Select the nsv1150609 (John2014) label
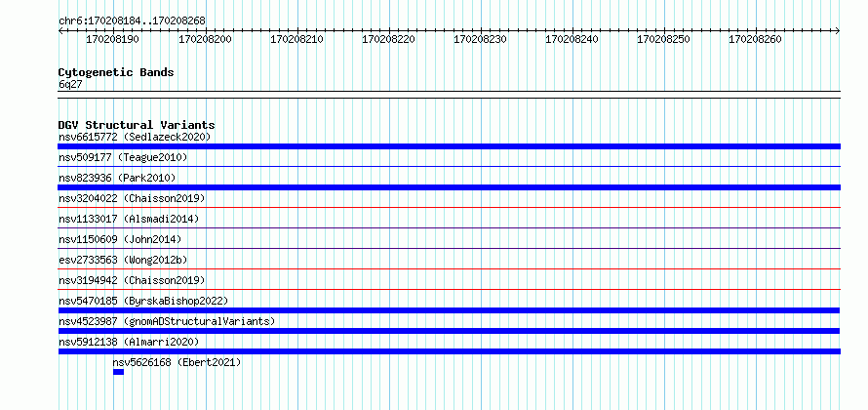This screenshot has height=410, width=868. coord(120,239)
